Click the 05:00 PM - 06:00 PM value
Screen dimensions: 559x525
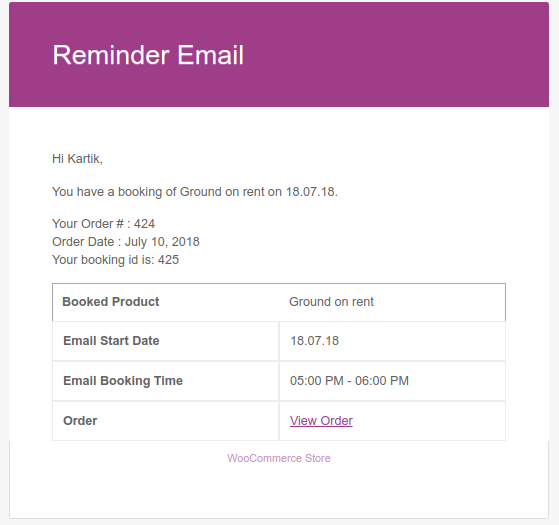pyautogui.click(x=349, y=381)
